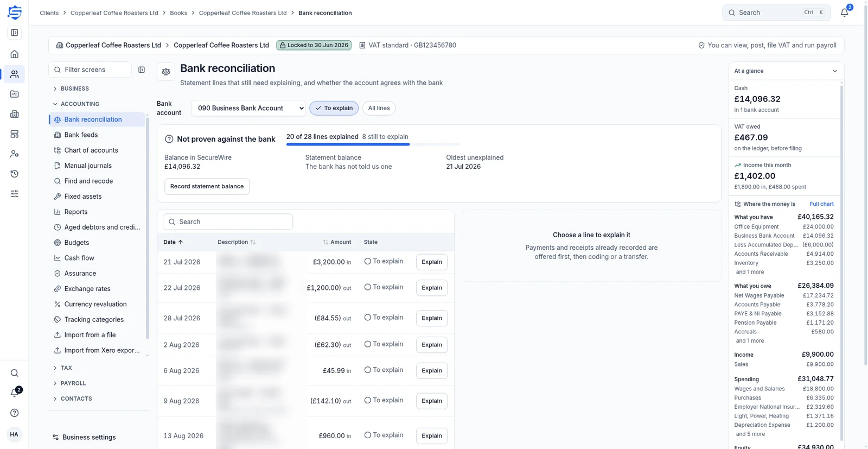Select To explain state for 9 Aug 2026

(384, 400)
